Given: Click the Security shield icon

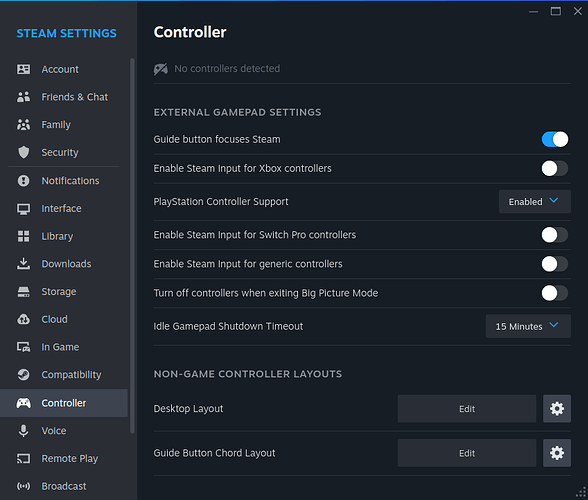Looking at the screenshot, I should tap(23, 152).
